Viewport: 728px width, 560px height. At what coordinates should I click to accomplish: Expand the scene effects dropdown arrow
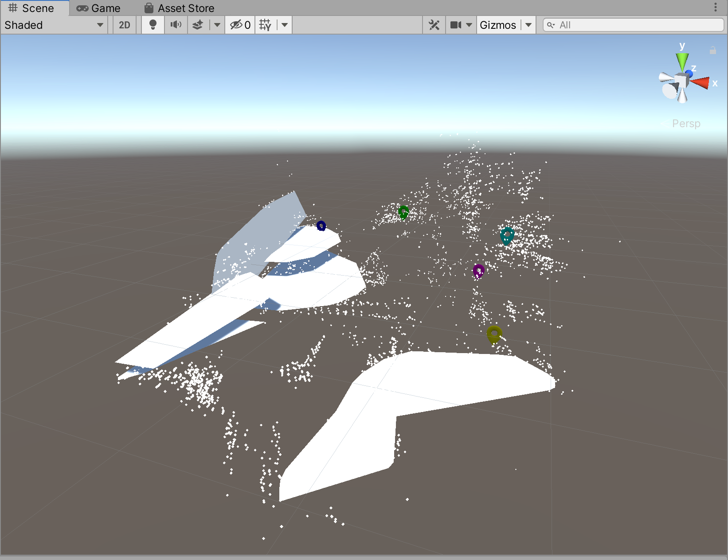coord(217,25)
